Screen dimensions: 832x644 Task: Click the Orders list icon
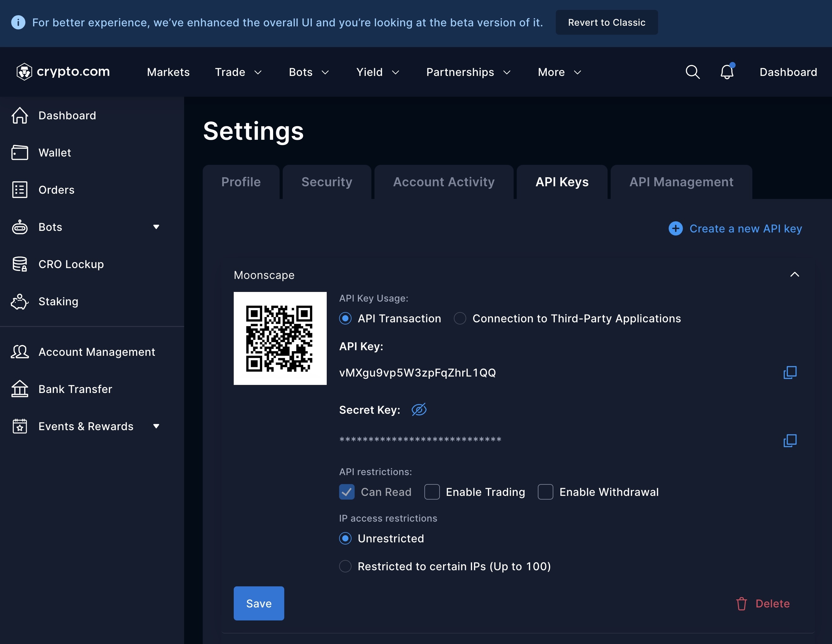click(x=20, y=190)
